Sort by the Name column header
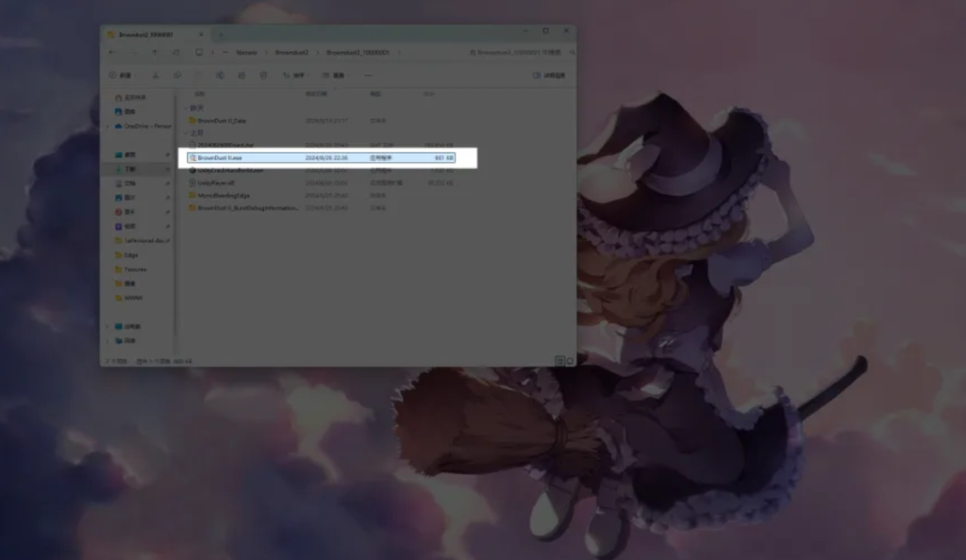The image size is (966, 560). coord(200,94)
